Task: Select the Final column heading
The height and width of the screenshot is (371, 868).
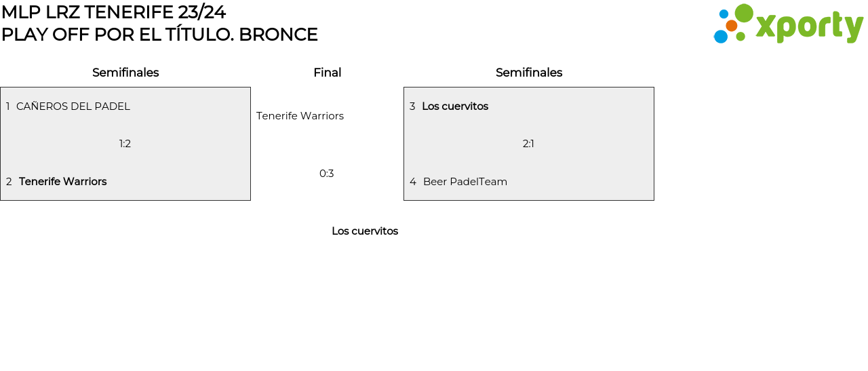Action: click(x=327, y=73)
